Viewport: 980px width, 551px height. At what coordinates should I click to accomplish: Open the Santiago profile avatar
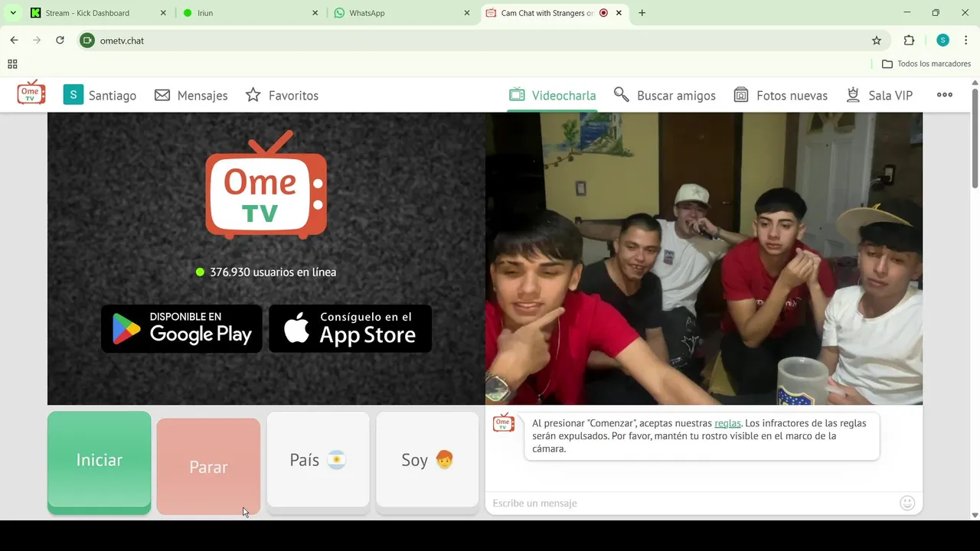click(x=73, y=95)
